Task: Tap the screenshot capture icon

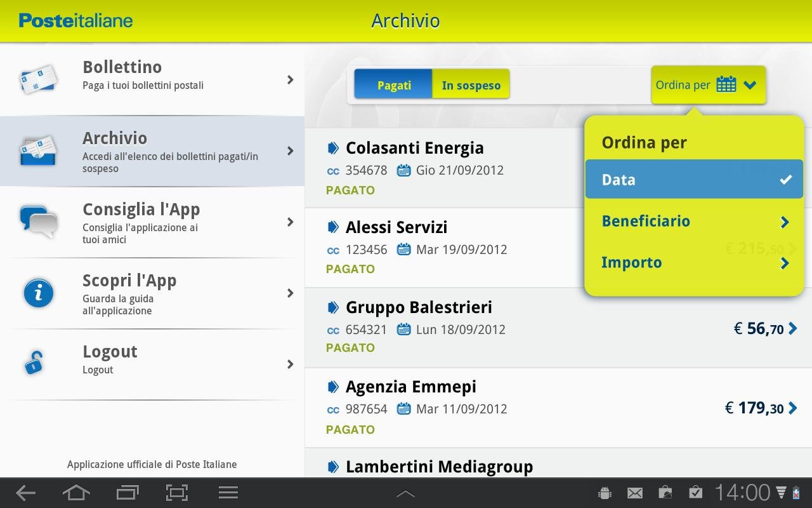Action: coord(177,493)
